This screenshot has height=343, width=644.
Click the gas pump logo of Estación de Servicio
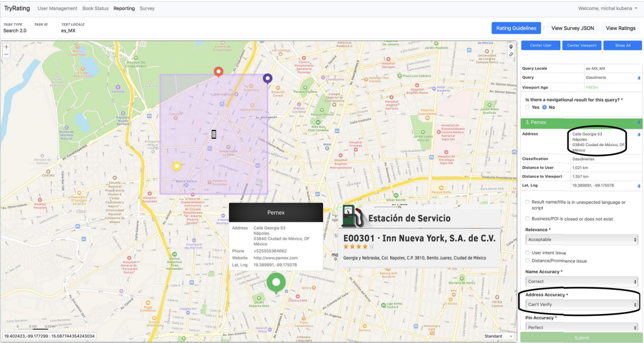coord(352,216)
